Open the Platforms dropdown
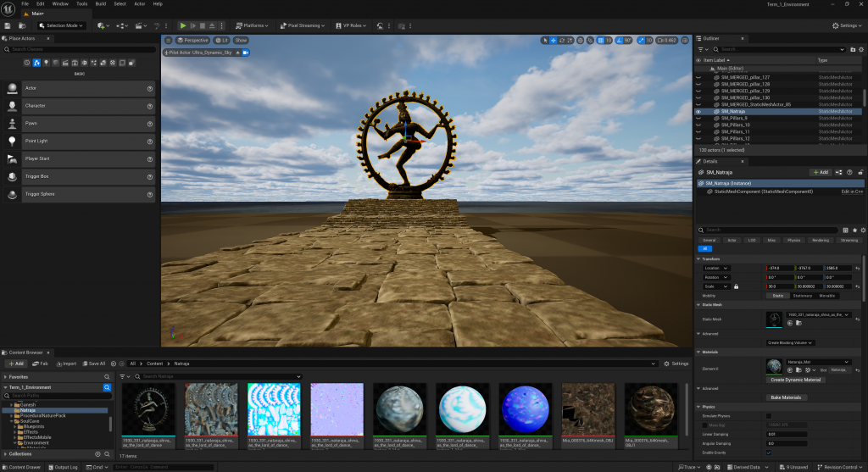 (252, 25)
